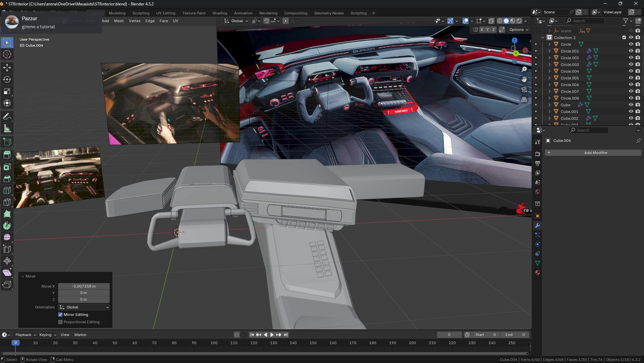The image size is (644, 363).
Task: Open the Mesh menu
Action: 119,21
